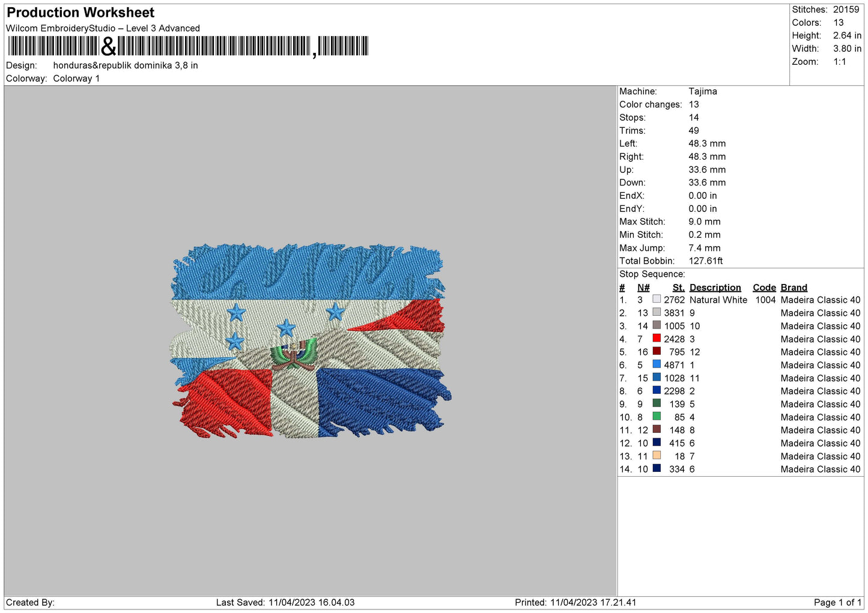This screenshot has height=613, width=868.
Task: Select the red swatch in row 4
Action: pyautogui.click(x=657, y=338)
